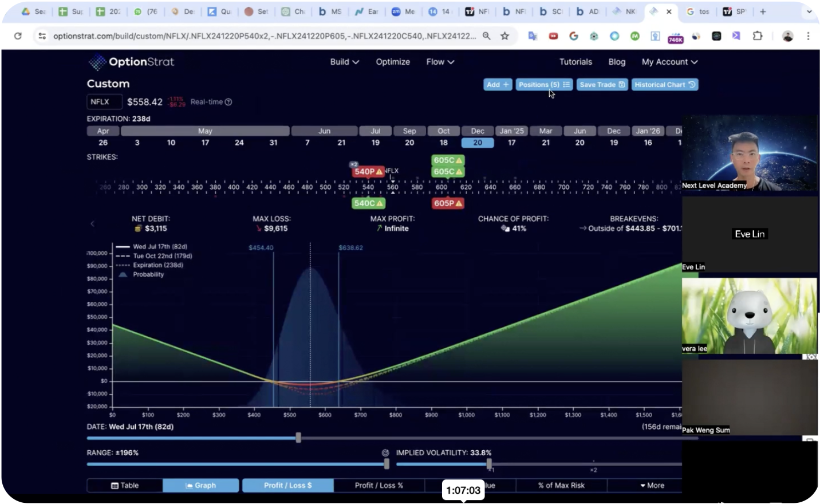This screenshot has width=820, height=504.
Task: Open the Build dropdown menu
Action: [x=344, y=62]
